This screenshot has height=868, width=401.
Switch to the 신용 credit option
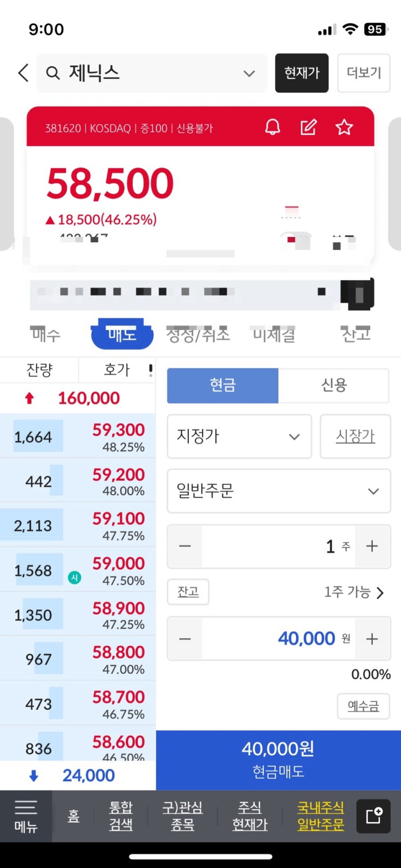coord(334,385)
